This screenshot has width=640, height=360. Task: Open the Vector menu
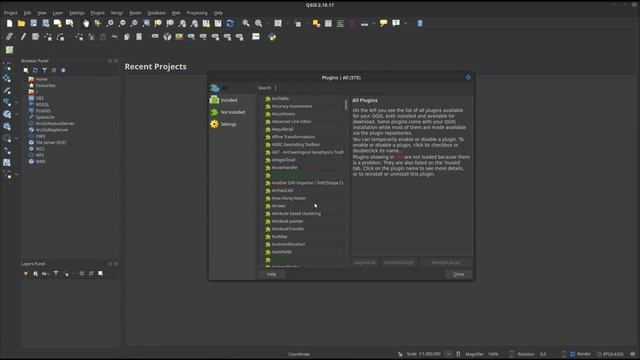pos(117,13)
